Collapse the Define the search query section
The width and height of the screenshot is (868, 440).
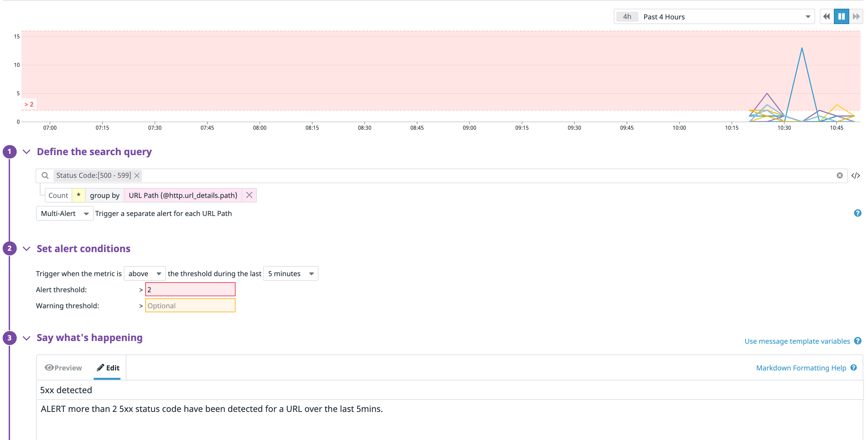click(27, 152)
